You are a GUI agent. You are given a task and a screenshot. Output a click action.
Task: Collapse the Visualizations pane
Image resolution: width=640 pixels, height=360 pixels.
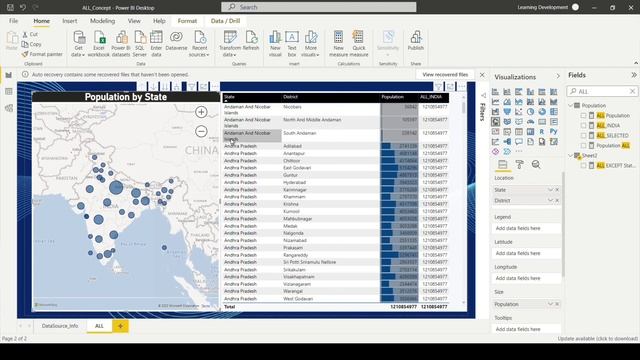558,76
